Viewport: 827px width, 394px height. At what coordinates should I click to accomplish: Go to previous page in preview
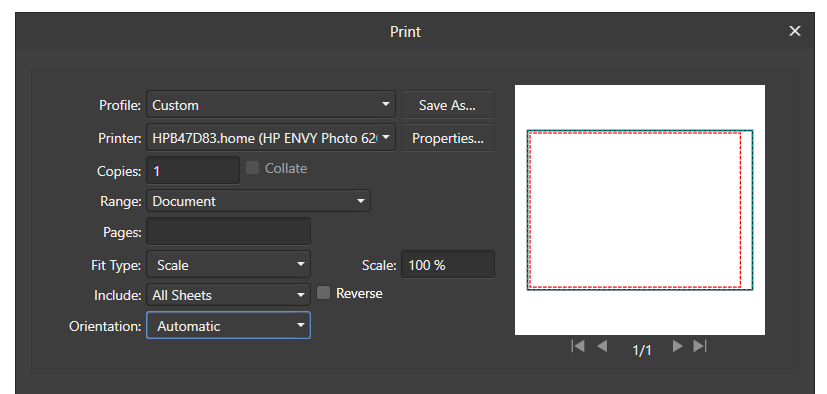coord(602,346)
